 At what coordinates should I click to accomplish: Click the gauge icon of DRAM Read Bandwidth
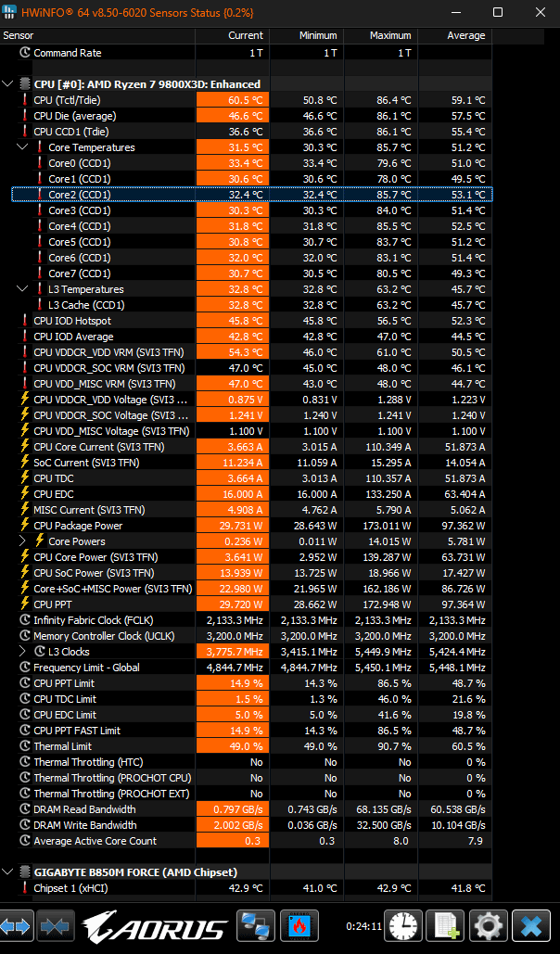tap(25, 809)
